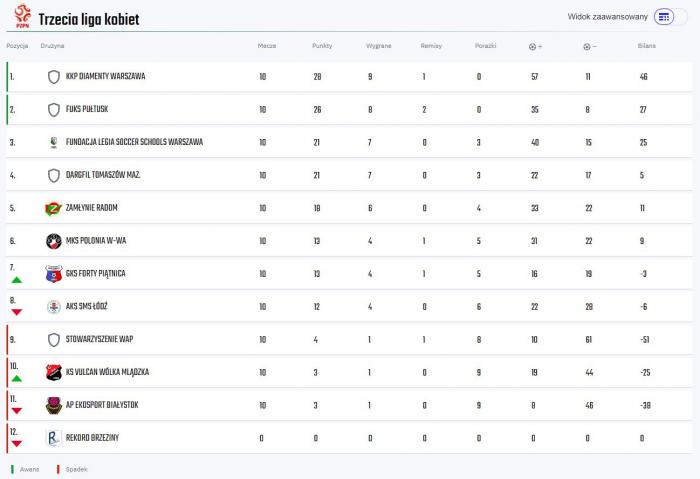Click AKS SMS Łódź crest icon
This screenshot has height=479, width=700.
(x=54, y=307)
